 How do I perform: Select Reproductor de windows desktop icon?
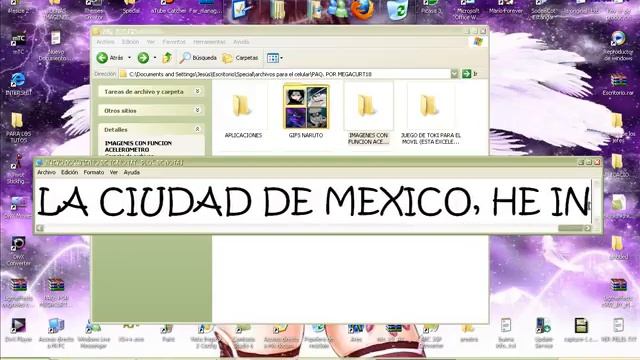tap(618, 46)
